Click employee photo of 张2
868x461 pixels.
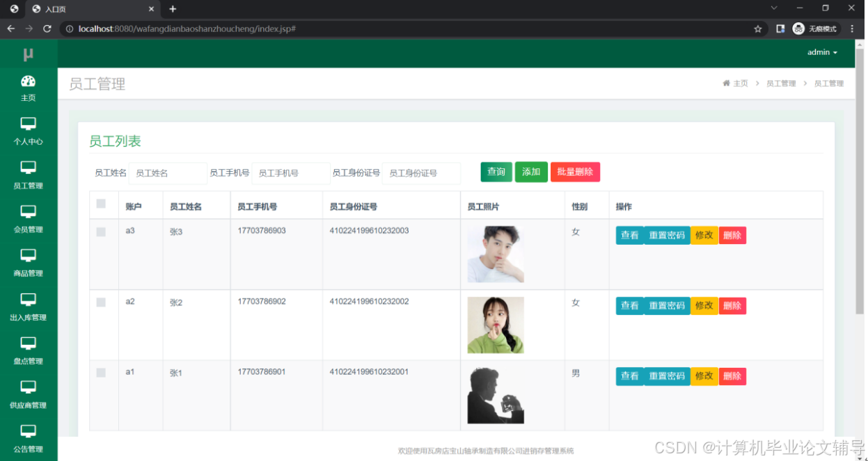[496, 325]
